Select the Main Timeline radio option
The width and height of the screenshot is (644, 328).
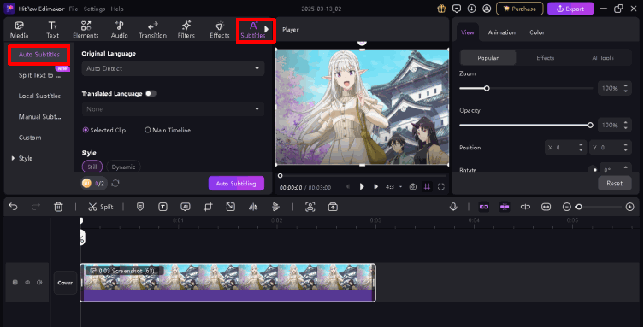point(168,130)
